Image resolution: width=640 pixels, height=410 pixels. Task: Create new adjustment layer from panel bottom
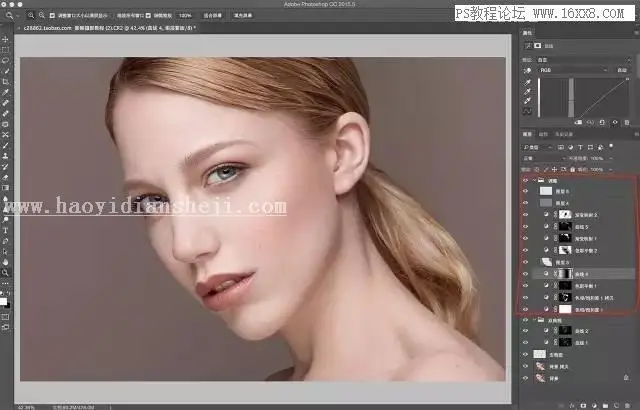[x=595, y=405]
